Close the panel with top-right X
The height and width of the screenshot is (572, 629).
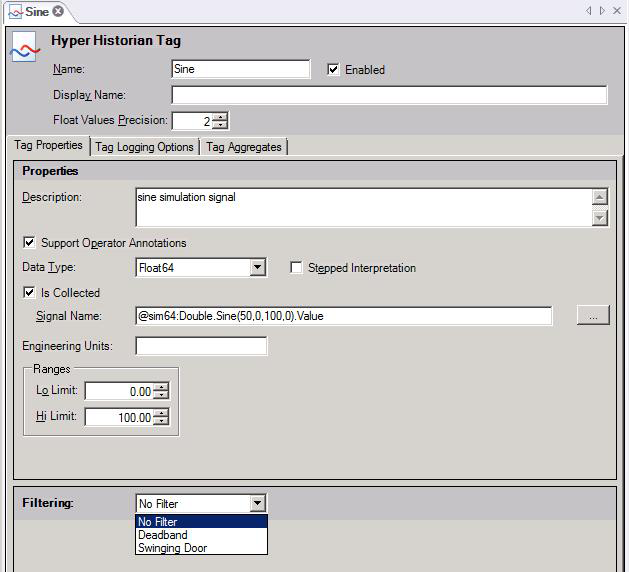coord(617,11)
